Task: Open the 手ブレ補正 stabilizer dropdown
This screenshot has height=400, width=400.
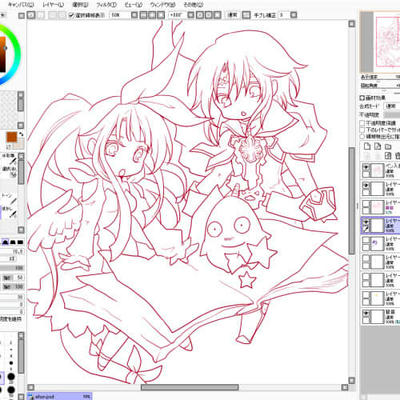Action: pyautogui.click(x=294, y=15)
